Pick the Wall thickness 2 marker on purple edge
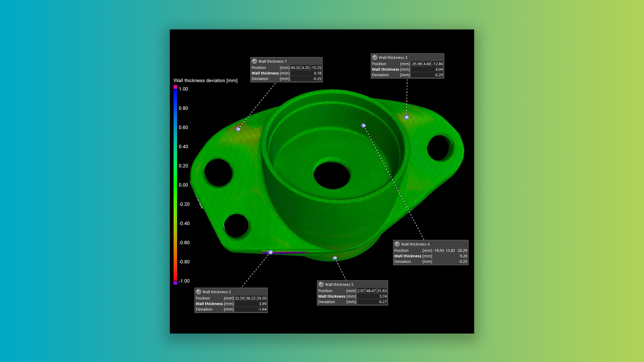The width and height of the screenshot is (644, 362). click(270, 252)
